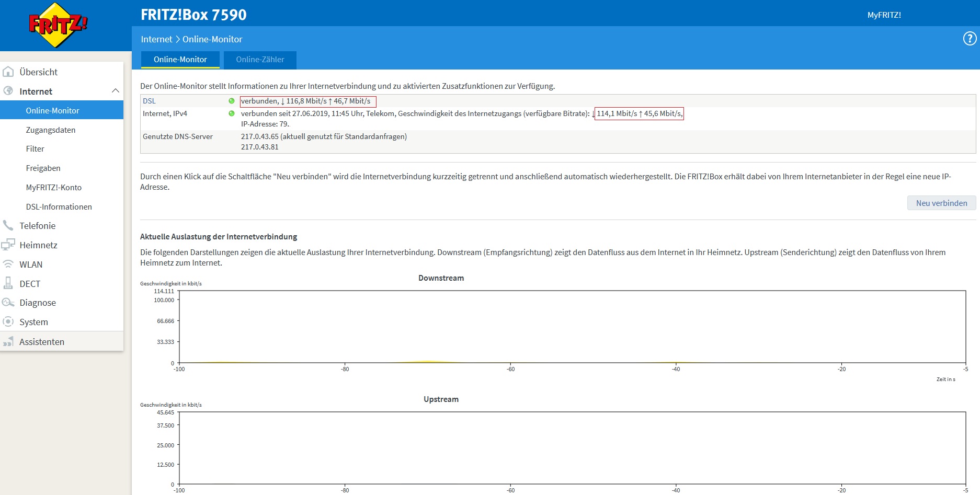The width and height of the screenshot is (980, 495).
Task: Click the Internet breadcrumb link
Action: pos(156,39)
